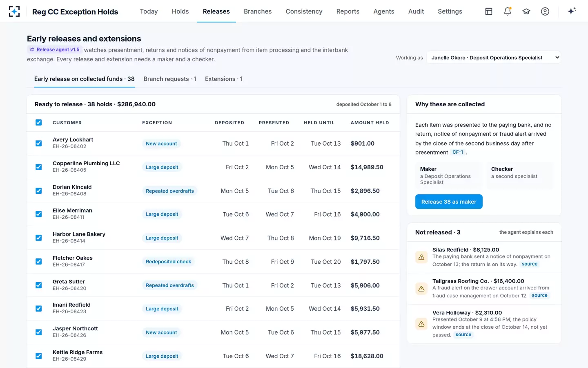Click the $9,716.50 amount held
Image resolution: width=588 pixels, height=368 pixels.
tap(365, 238)
